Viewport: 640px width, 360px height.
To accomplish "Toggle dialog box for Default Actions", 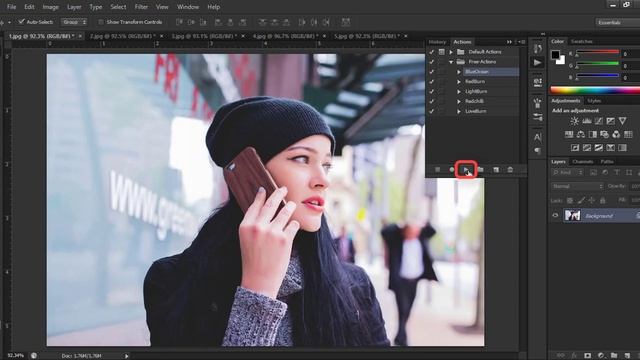I will point(441,52).
